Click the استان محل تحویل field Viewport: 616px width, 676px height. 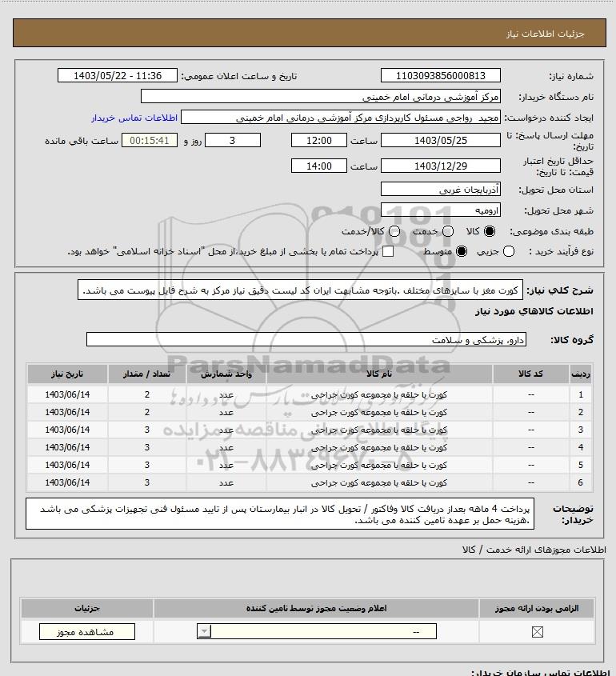coord(441,190)
